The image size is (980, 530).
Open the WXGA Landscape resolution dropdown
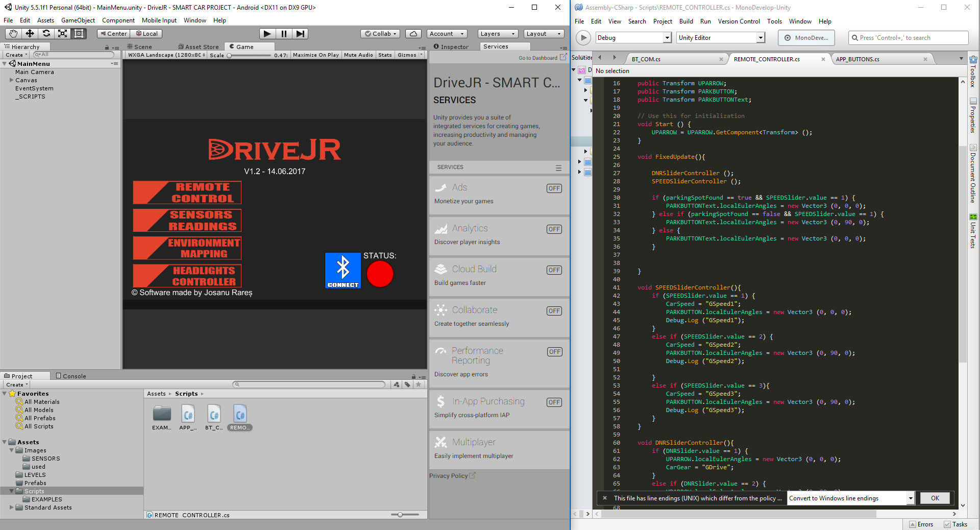coord(166,55)
